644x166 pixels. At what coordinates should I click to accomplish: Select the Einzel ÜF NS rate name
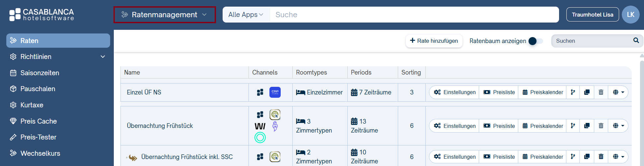144,92
